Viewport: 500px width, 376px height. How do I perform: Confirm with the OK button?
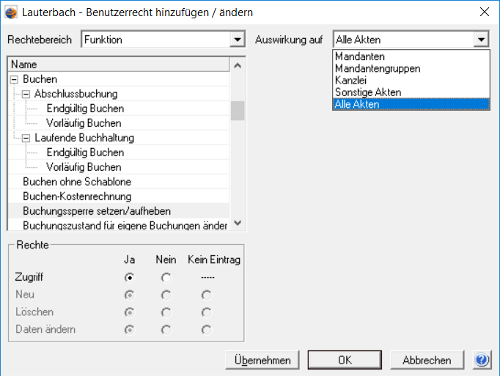coord(345,360)
